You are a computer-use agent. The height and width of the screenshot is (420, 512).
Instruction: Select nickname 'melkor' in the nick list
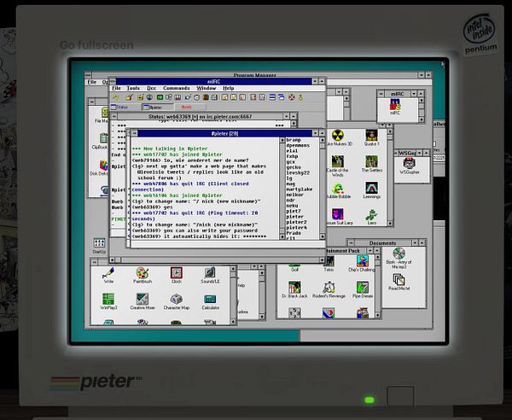(295, 195)
